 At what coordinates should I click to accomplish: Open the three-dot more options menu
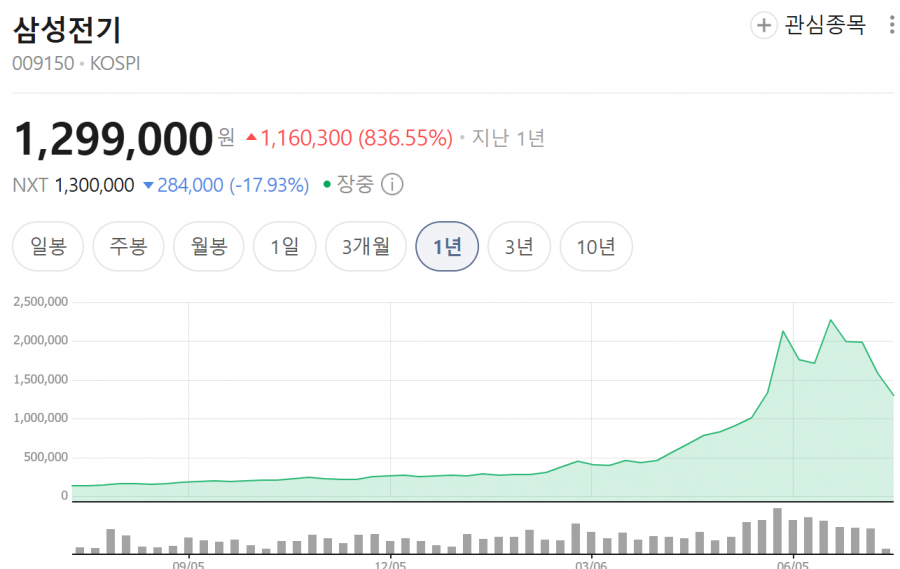[891, 25]
